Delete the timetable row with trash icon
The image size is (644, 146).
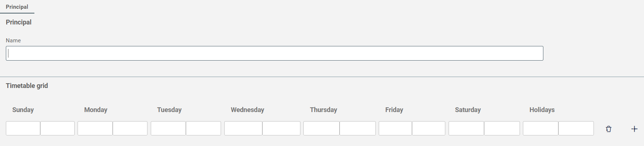click(x=609, y=129)
